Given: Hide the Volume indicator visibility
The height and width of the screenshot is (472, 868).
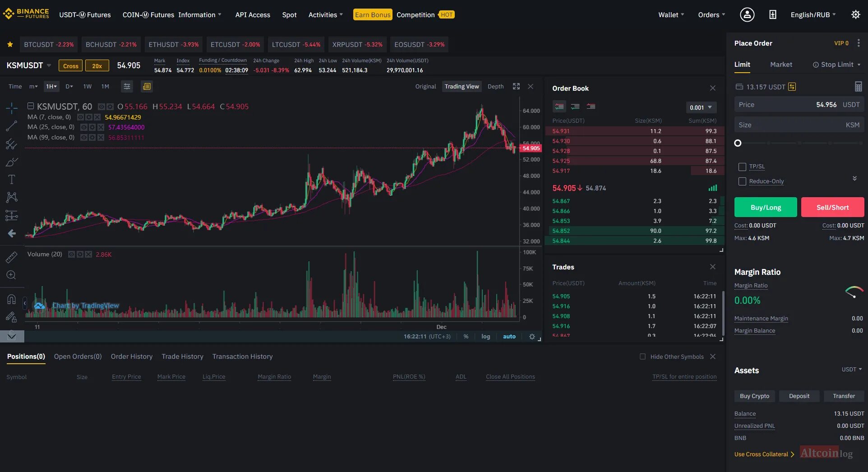Looking at the screenshot, I should (71, 255).
